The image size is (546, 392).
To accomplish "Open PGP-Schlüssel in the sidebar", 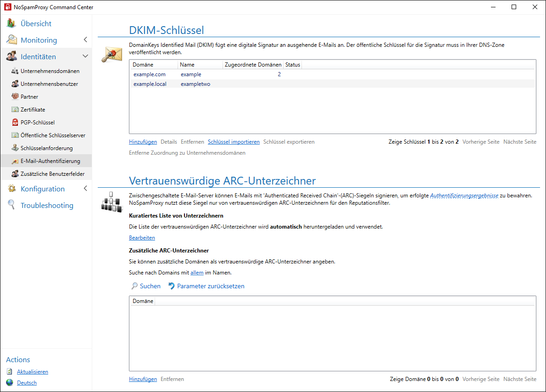I will point(38,123).
